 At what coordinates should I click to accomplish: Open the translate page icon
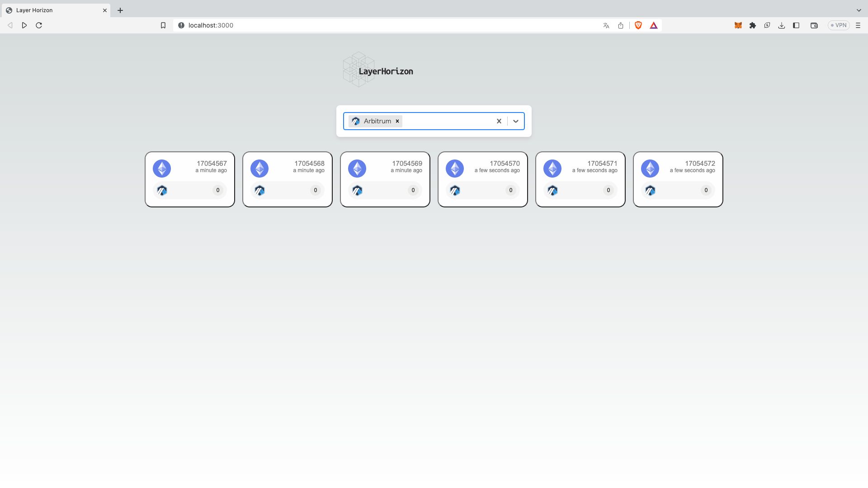coord(606,26)
